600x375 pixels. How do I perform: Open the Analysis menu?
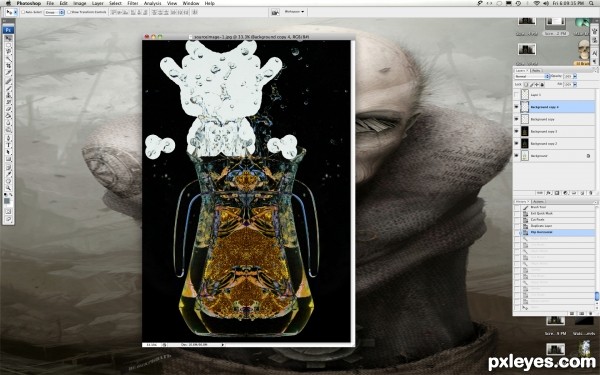[152, 3]
